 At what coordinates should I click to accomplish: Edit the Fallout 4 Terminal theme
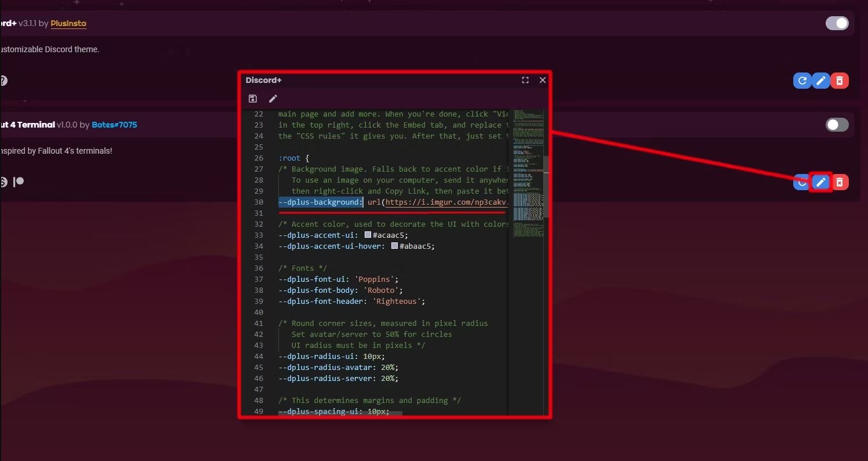tap(820, 182)
